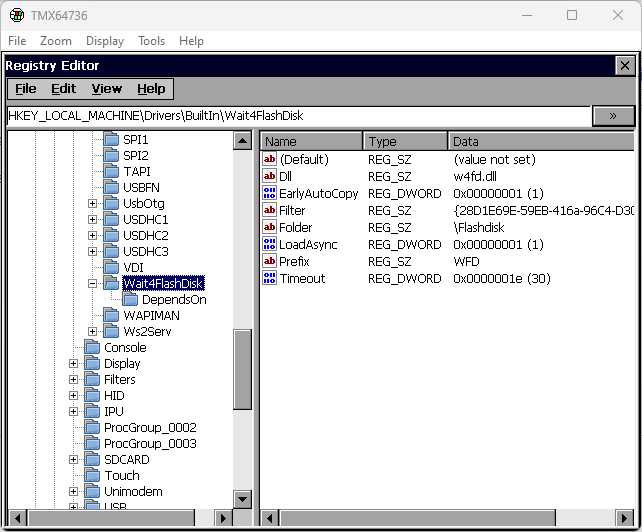Screen dimensions: 642x532
Task: Select the SDCARD tree label
Action: coord(127,460)
